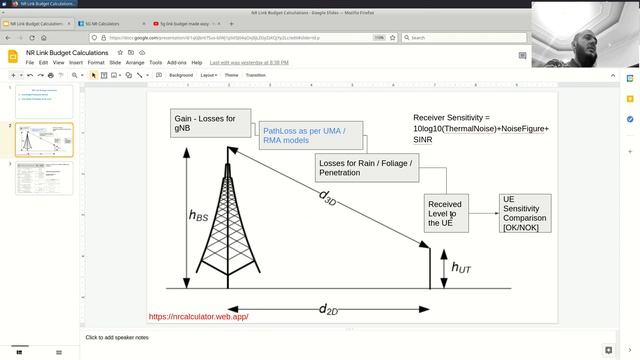The height and width of the screenshot is (360, 640).
Task: Select the shape tool
Action: [x=129, y=75]
